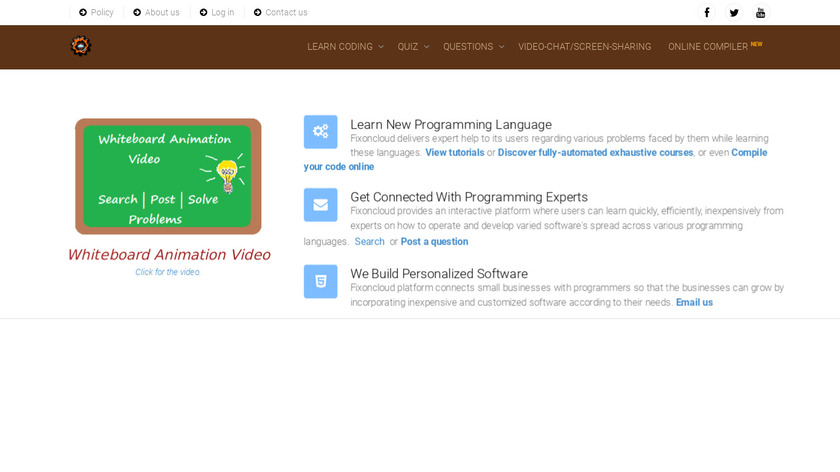840x472 pixels.
Task: Go to VIDEO-CHAT/SCREEN-SHARING
Action: click(x=584, y=47)
